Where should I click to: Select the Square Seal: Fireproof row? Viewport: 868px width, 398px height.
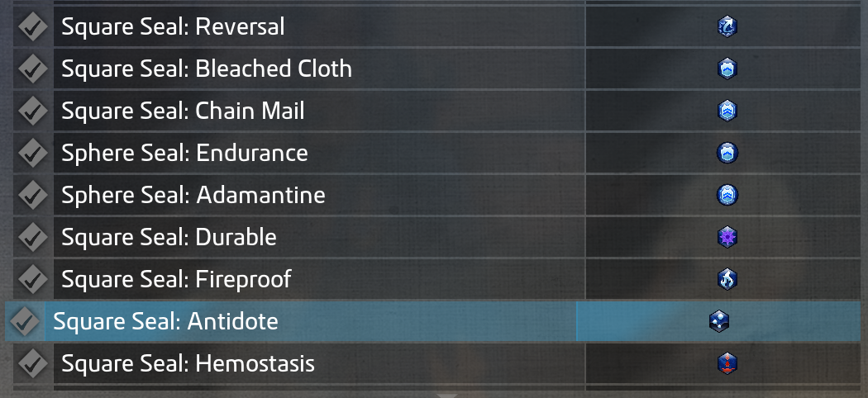(x=176, y=279)
